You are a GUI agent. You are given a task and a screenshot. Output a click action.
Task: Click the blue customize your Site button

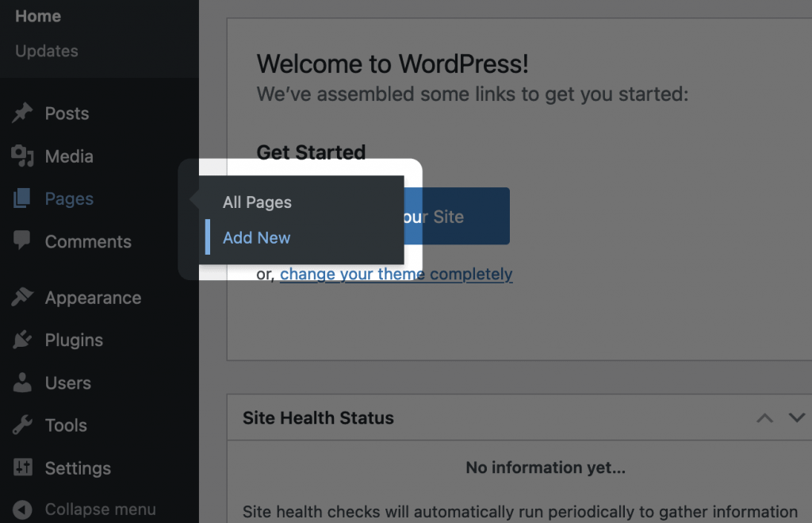(457, 216)
